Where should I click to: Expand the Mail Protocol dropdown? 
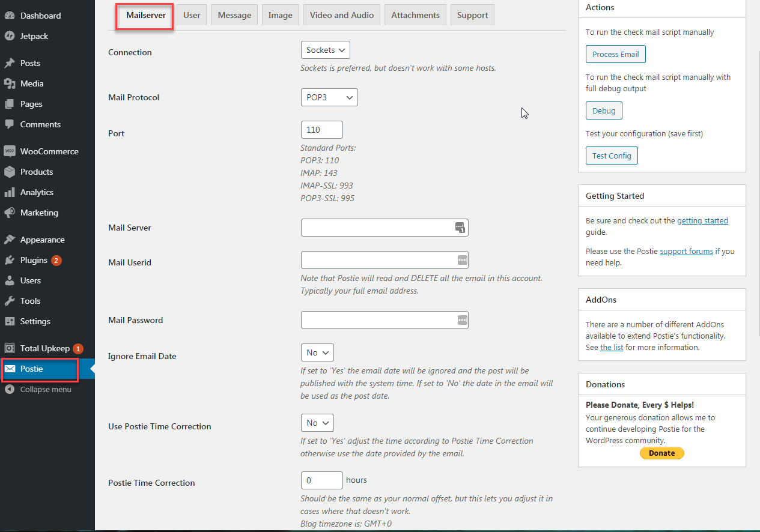[x=329, y=97]
